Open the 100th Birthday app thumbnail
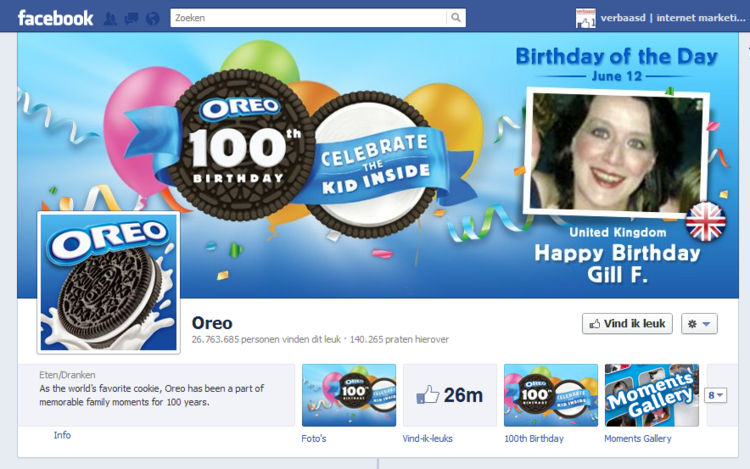This screenshot has width=750, height=469. tap(551, 395)
